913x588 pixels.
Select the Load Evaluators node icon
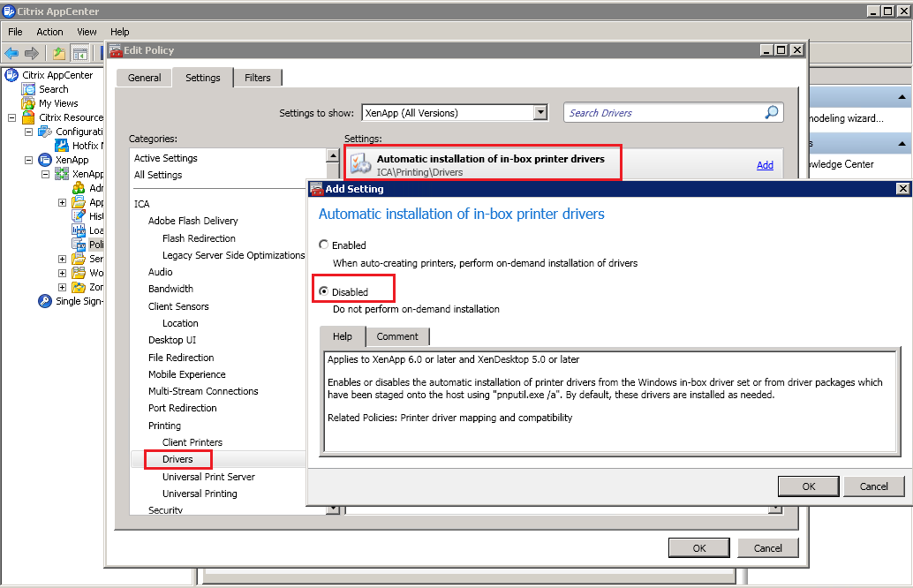[78, 230]
